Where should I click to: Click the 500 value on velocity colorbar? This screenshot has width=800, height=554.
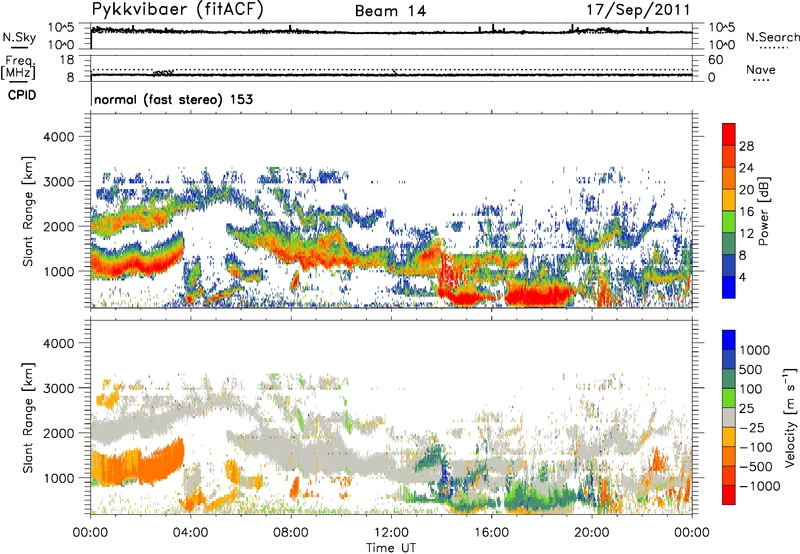pyautogui.click(x=752, y=369)
